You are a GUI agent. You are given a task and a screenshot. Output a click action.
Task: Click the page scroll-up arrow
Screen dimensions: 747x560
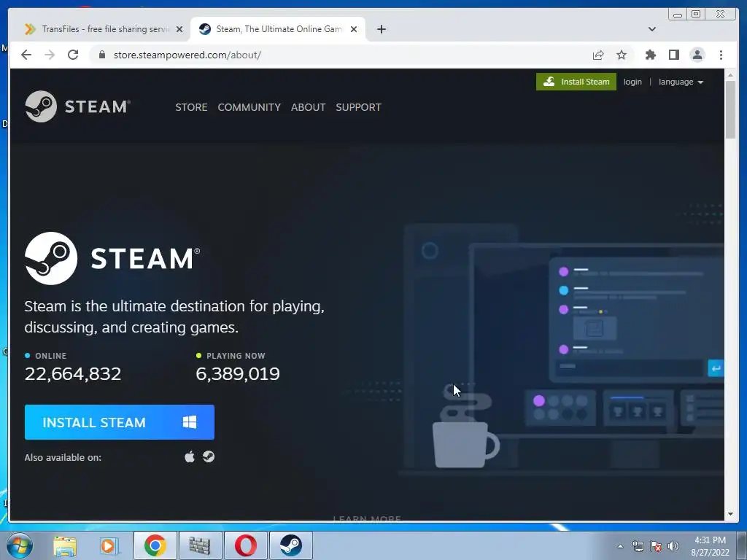click(730, 75)
